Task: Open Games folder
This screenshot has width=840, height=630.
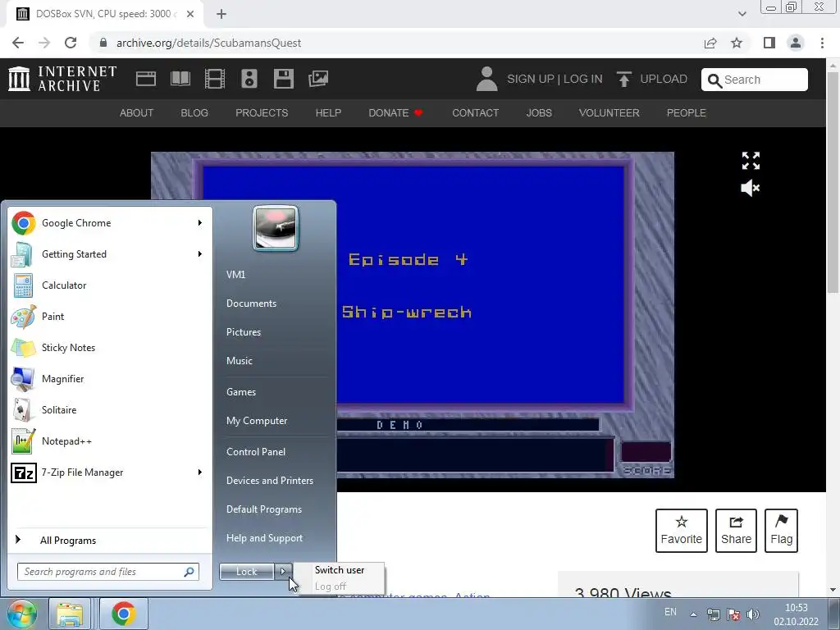Action: tap(241, 391)
